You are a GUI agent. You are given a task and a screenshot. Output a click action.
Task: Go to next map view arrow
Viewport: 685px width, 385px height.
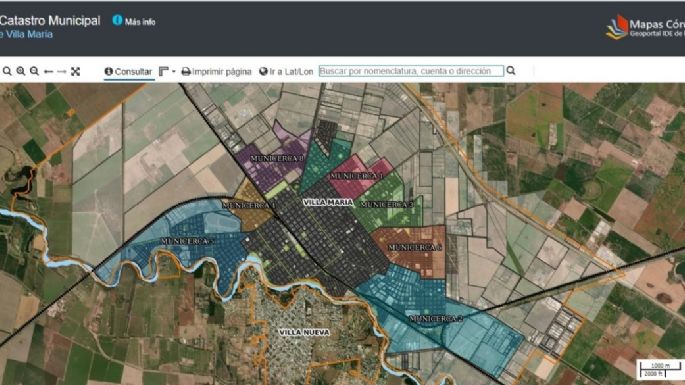point(62,71)
